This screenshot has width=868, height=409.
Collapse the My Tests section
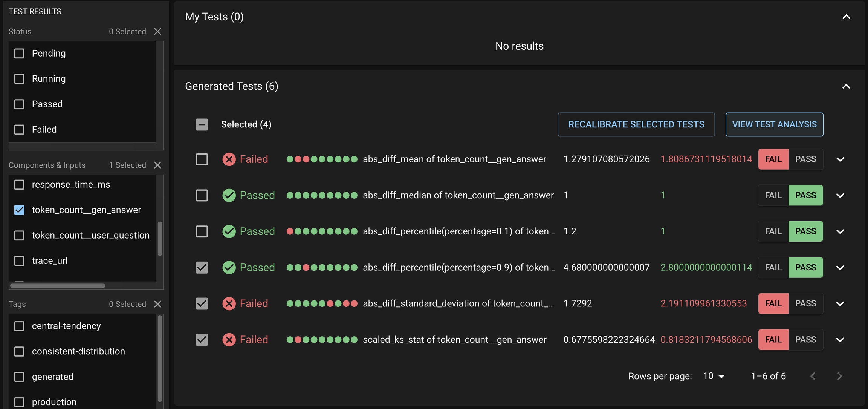pyautogui.click(x=846, y=17)
